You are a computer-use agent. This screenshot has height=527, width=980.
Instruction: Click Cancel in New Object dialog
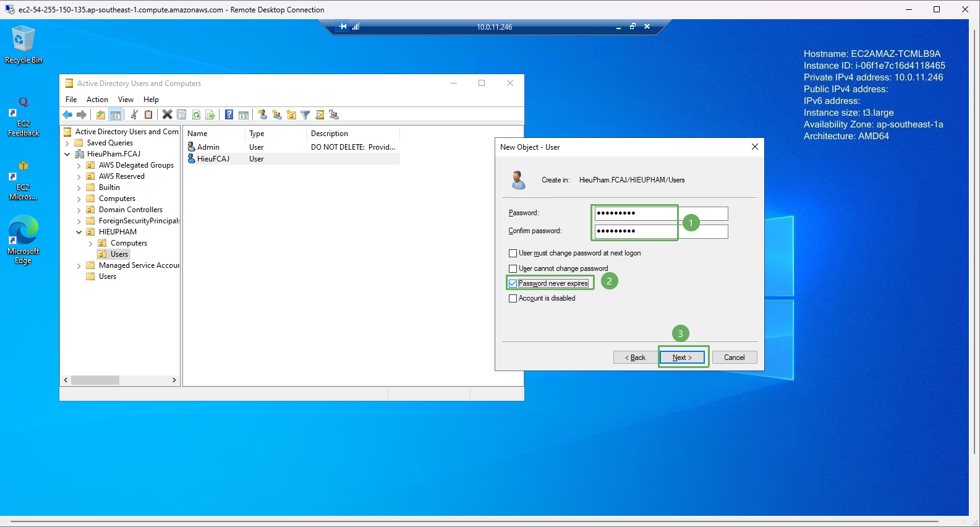pyautogui.click(x=735, y=358)
